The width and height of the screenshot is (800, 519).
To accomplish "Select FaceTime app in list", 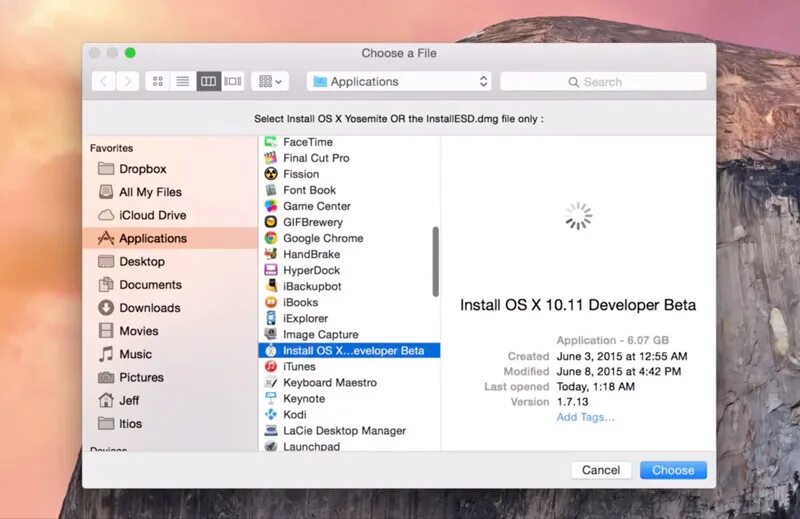I will [x=349, y=142].
